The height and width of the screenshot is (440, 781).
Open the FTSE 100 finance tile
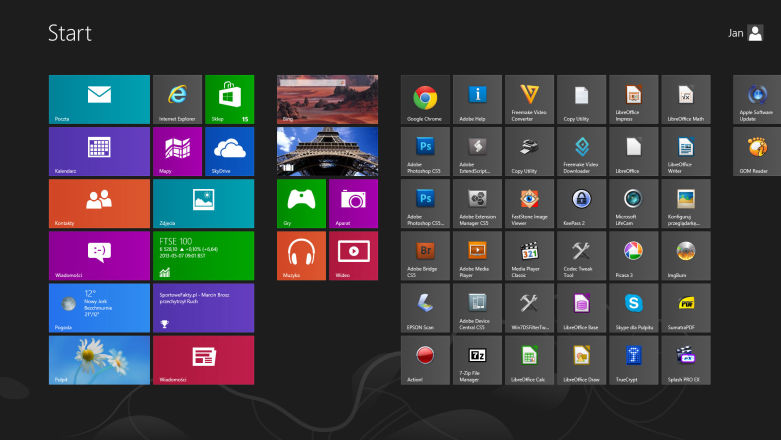pos(203,256)
